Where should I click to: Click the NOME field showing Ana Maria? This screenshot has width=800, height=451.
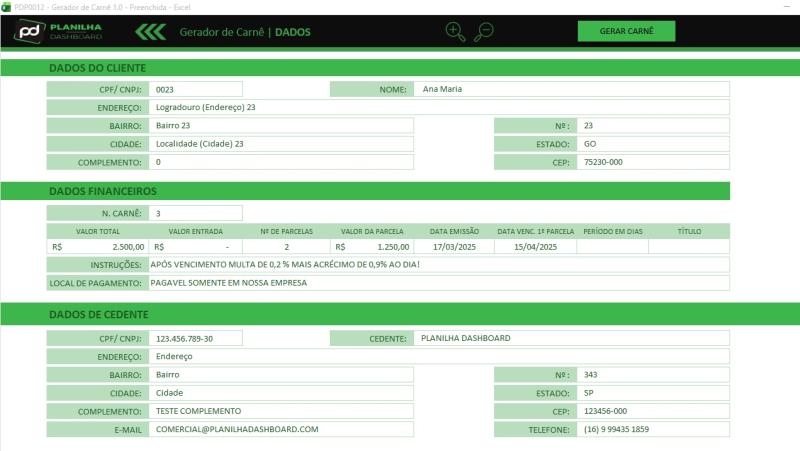pos(572,89)
